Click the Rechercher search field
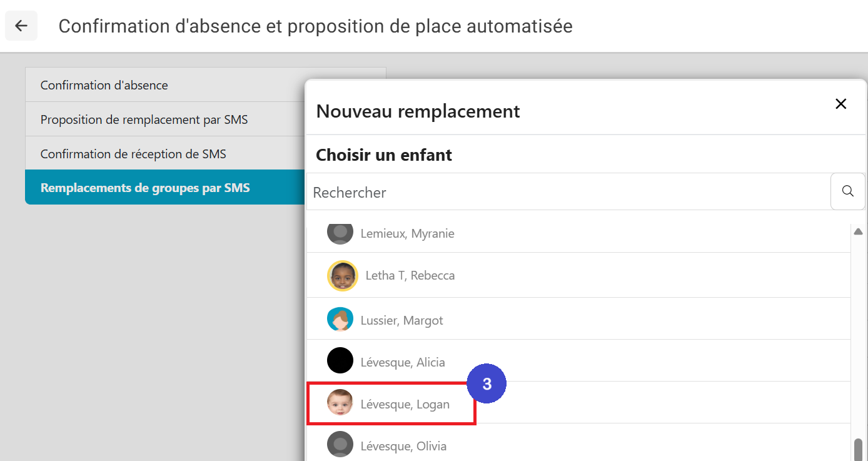Image resolution: width=868 pixels, height=461 pixels. (568, 192)
